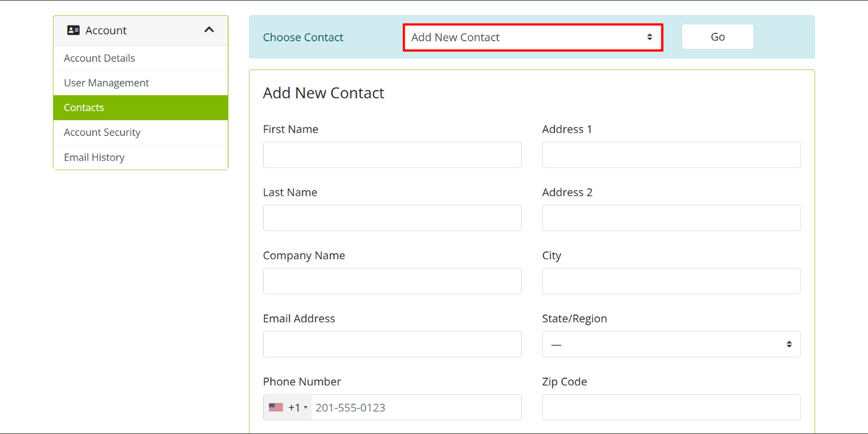Click the Account ID card icon
The image size is (868, 434).
tap(73, 30)
